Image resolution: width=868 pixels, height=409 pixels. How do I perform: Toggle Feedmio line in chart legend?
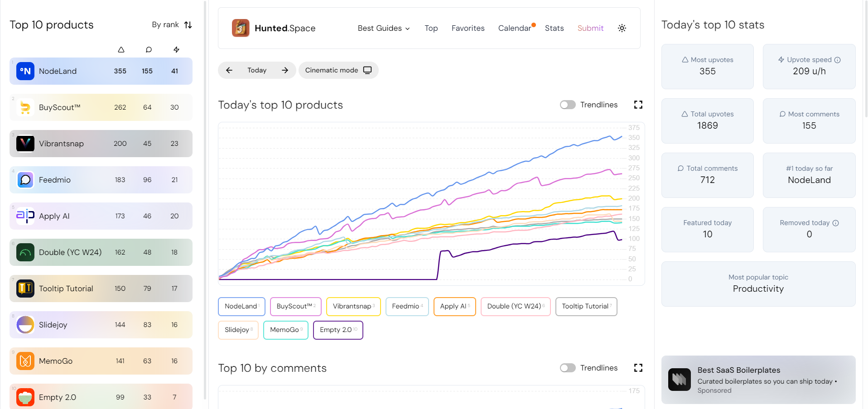click(x=407, y=306)
